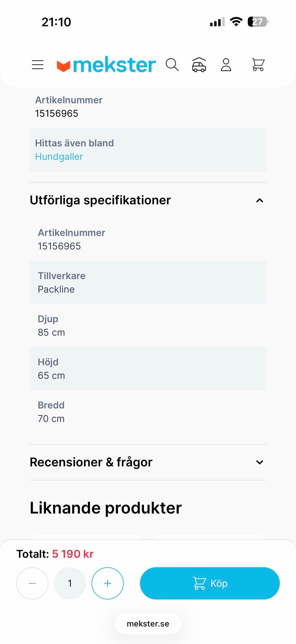Increase quantity with the plus button

[x=108, y=583]
